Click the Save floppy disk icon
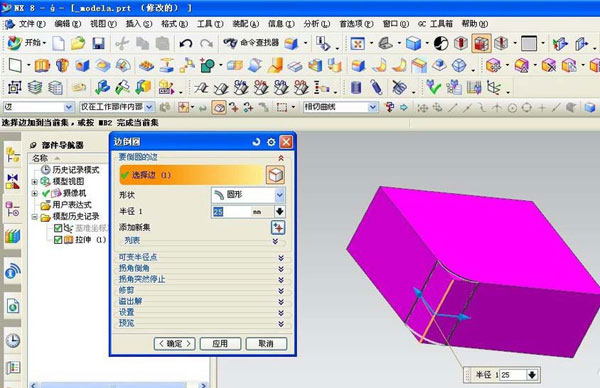 click(x=98, y=43)
